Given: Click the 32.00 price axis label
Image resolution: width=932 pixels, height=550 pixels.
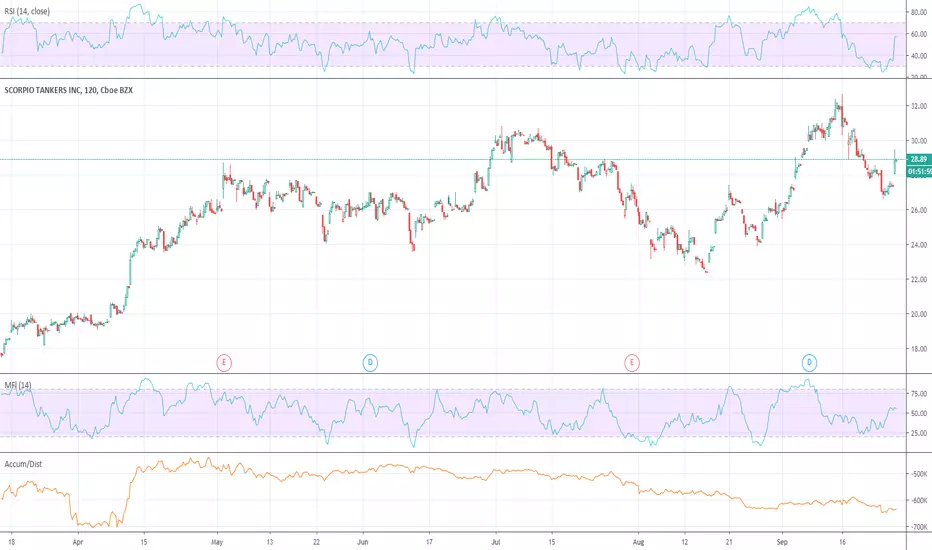Looking at the screenshot, I should tap(919, 106).
